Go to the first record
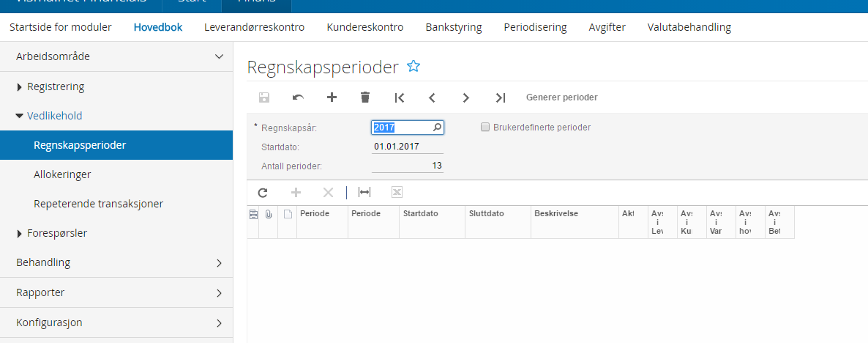Image resolution: width=868 pixels, height=343 pixels. pos(399,97)
